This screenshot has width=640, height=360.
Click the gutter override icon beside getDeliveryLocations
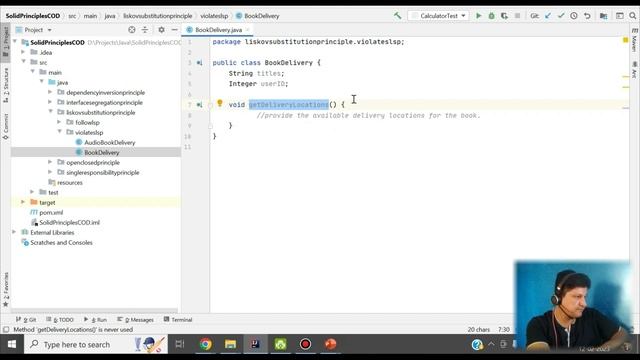pos(199,105)
